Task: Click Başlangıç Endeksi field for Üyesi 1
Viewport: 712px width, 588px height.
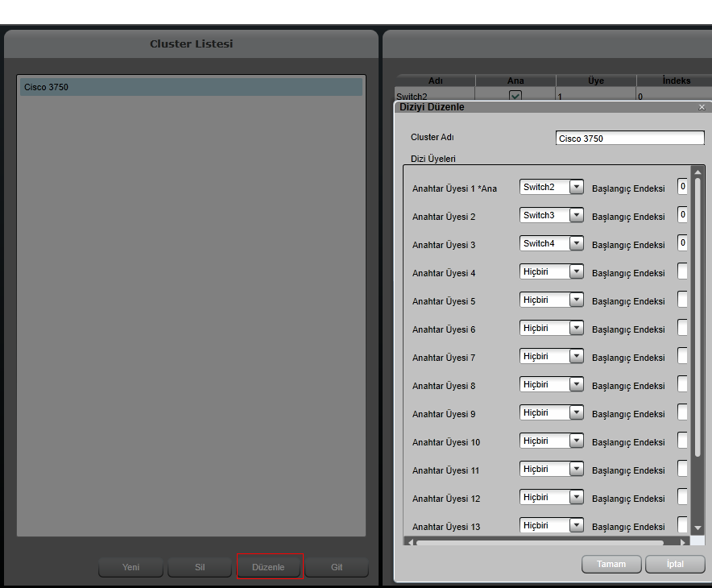Action: (682, 187)
